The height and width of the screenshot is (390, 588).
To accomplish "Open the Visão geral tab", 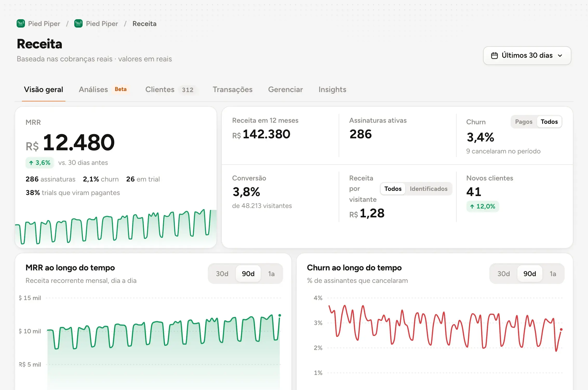I will [x=43, y=89].
